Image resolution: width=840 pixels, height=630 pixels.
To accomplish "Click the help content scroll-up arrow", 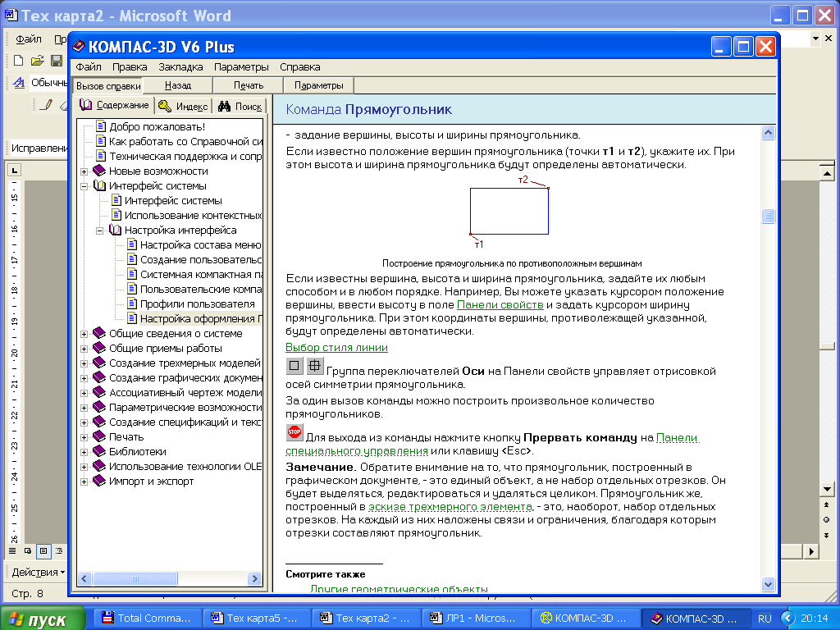I will click(x=768, y=132).
